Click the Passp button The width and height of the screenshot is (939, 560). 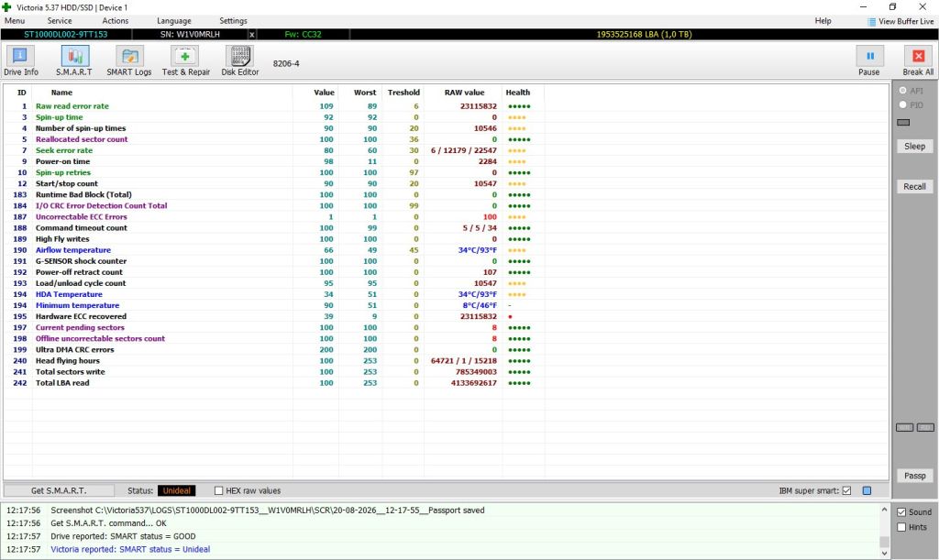914,476
